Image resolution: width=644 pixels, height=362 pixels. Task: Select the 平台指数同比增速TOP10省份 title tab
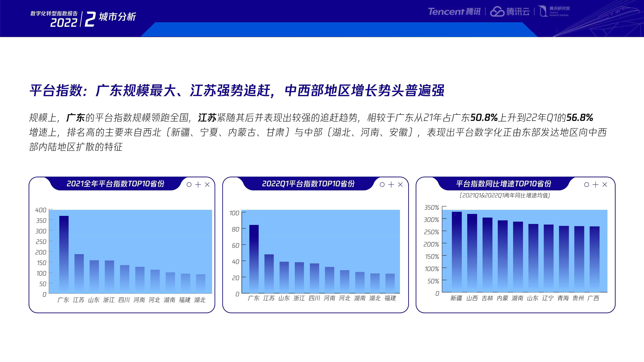click(504, 184)
